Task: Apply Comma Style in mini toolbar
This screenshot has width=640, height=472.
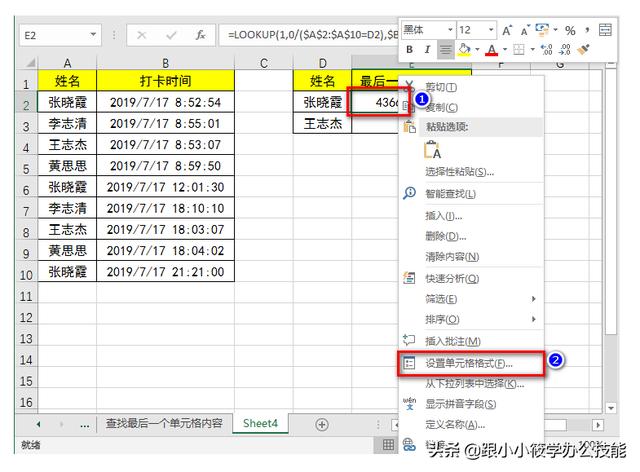Action: 587,30
